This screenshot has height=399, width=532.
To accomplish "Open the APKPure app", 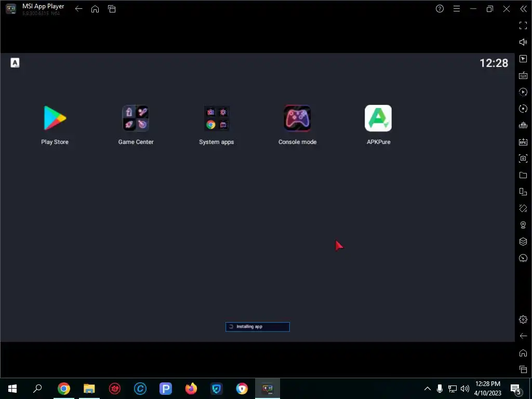I will tap(378, 118).
